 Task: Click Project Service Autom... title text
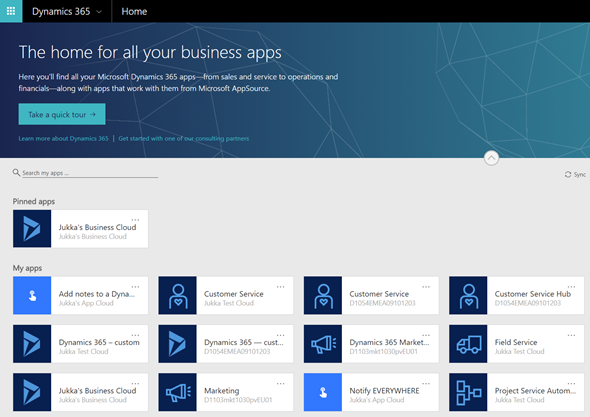tap(535, 391)
